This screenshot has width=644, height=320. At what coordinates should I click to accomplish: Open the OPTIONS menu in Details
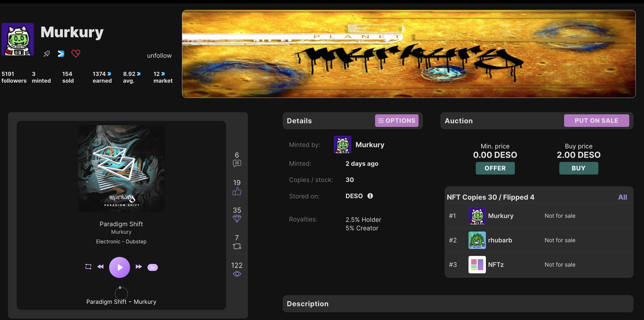point(397,121)
